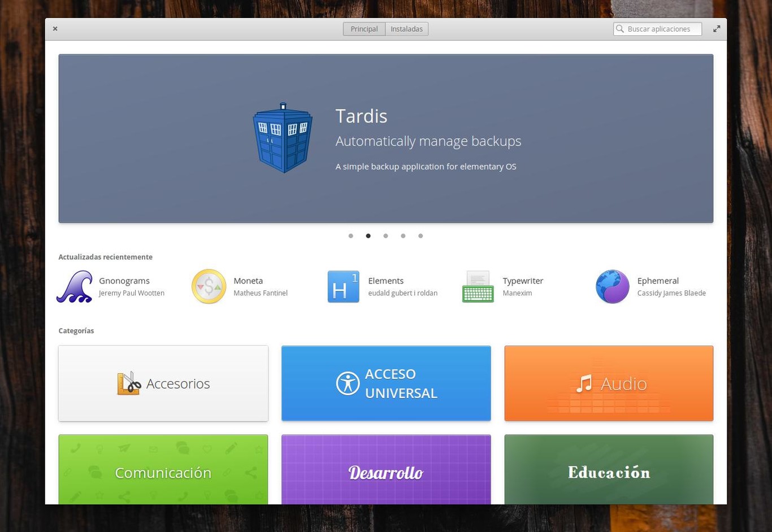Open Moneta from recently updated apps

(209, 286)
